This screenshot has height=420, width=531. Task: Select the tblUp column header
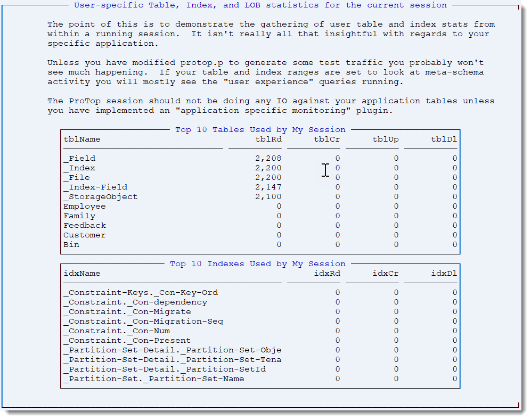(386, 139)
